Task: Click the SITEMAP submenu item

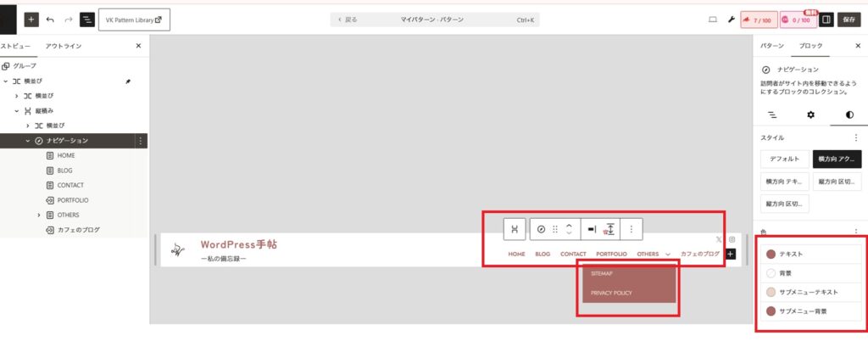Action: [602, 273]
